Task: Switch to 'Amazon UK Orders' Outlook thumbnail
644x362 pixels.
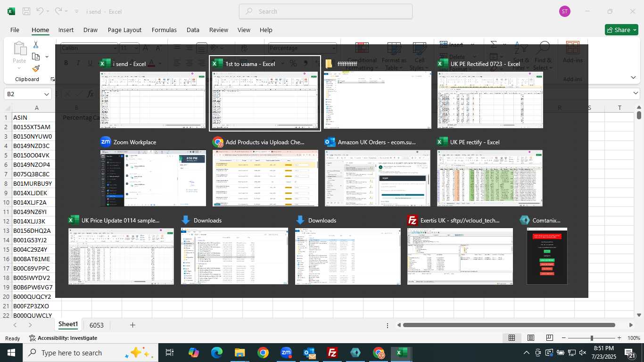Action: coord(377,172)
